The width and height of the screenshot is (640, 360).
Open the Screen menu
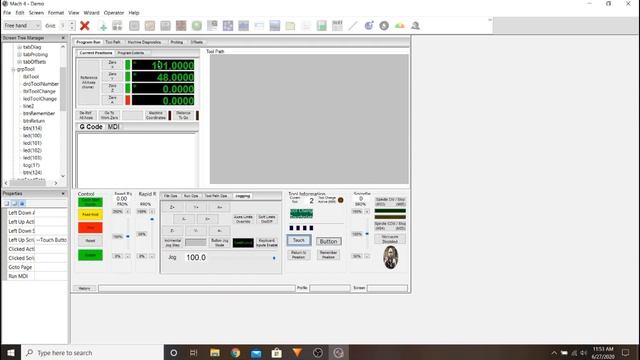point(36,13)
